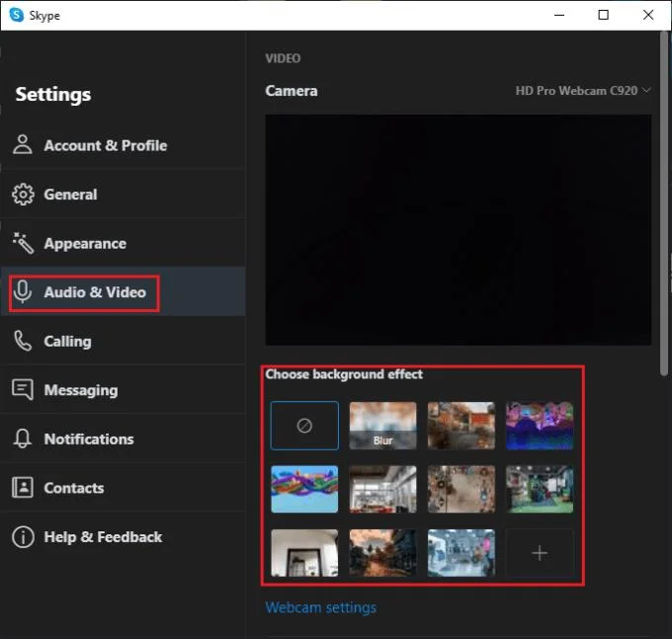Viewport: 672px width, 639px height.
Task: Choose the autumn street background thumbnail
Action: click(382, 553)
